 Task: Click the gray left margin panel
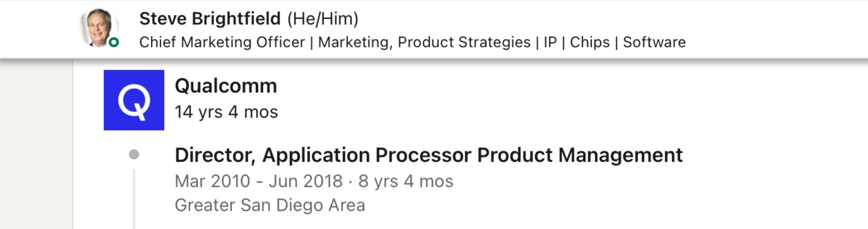[36, 146]
